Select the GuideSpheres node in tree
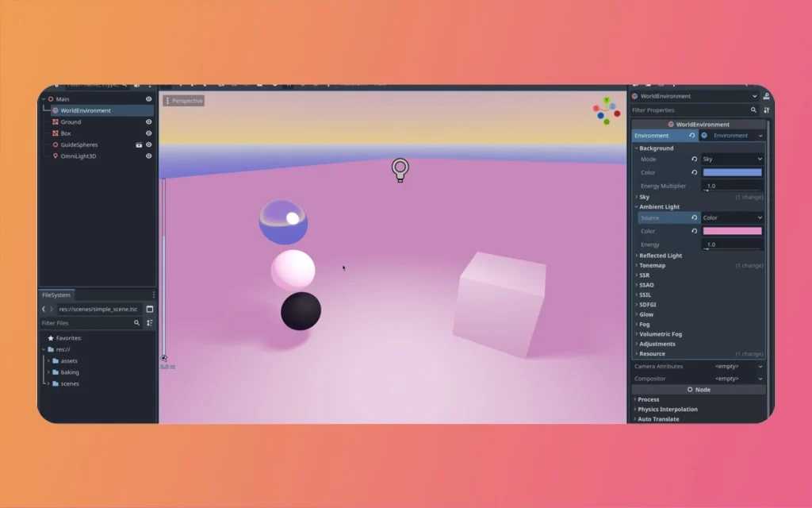 78,145
